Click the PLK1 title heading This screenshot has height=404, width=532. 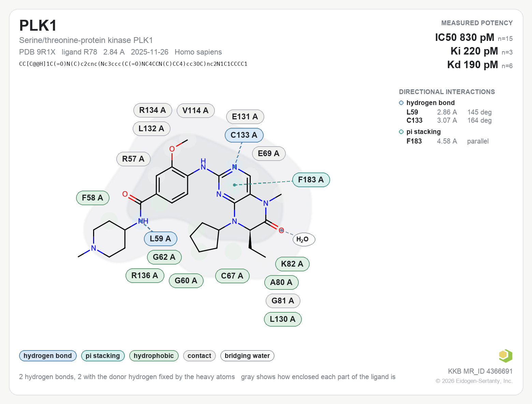[x=38, y=26]
